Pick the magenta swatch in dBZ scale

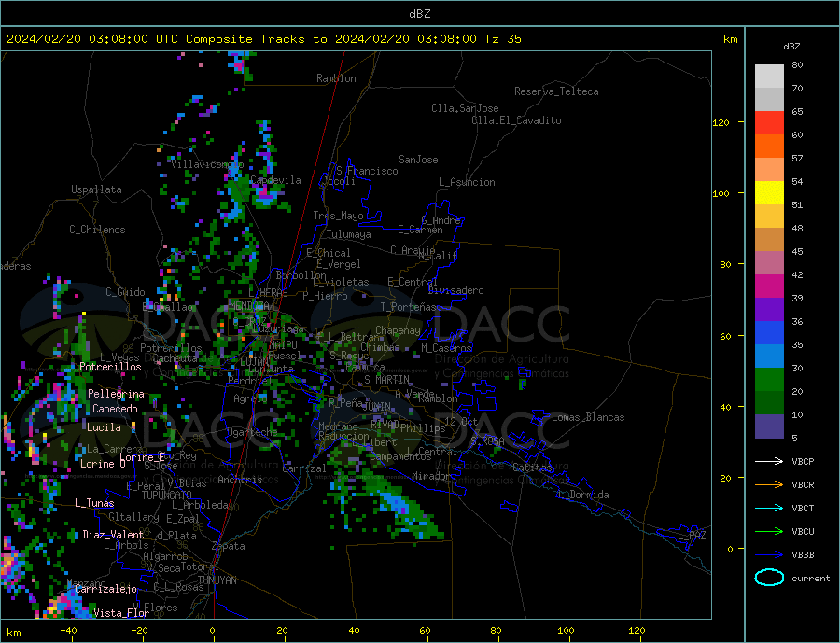[x=769, y=287]
